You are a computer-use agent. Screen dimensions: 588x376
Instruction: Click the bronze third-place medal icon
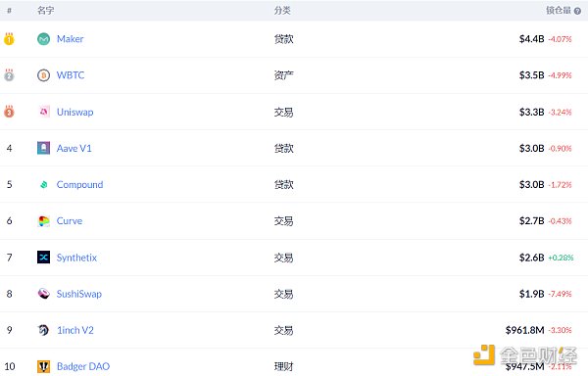(9, 112)
